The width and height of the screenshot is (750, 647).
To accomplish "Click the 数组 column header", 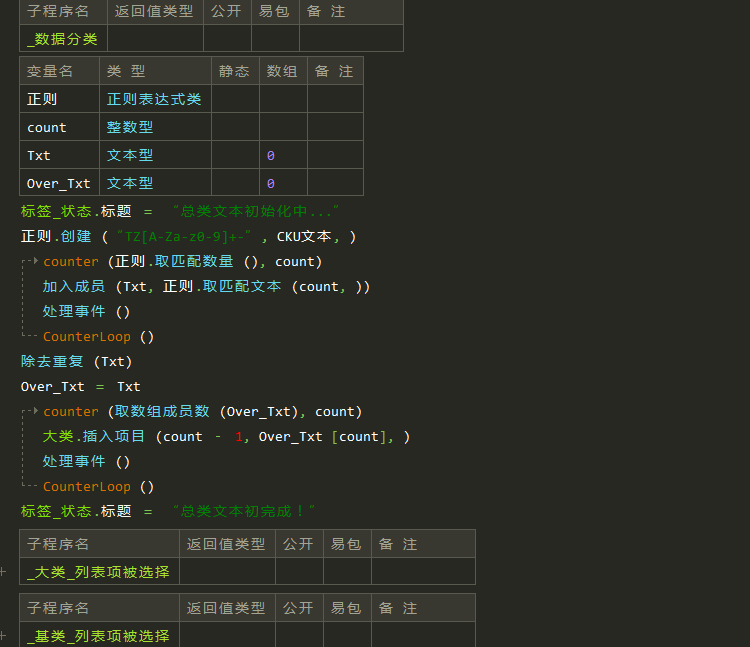I will (282, 71).
